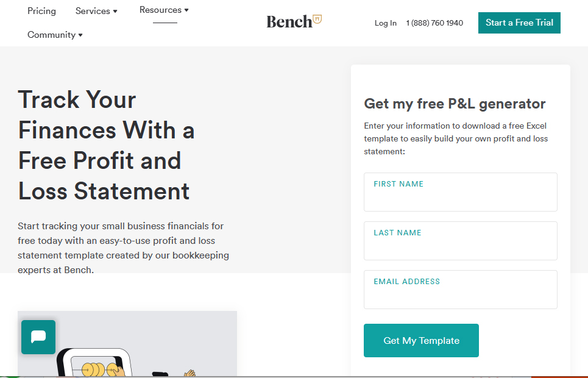Click the 1 (888) 760 1940 phone link
The image size is (588, 378).
coord(434,23)
